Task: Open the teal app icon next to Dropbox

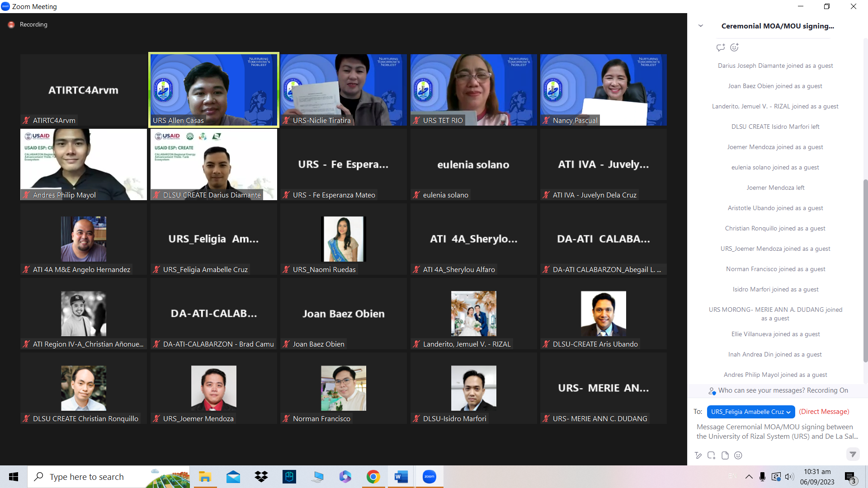Action: coord(289,477)
